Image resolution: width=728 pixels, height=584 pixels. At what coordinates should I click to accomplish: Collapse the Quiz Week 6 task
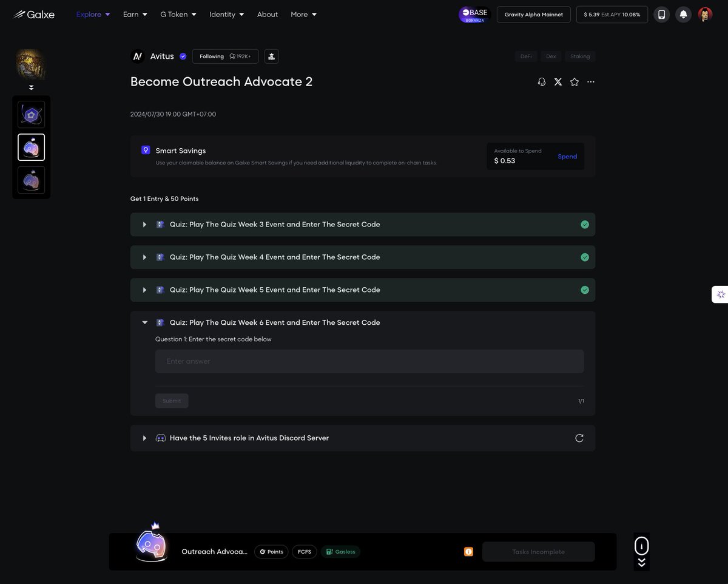144,323
